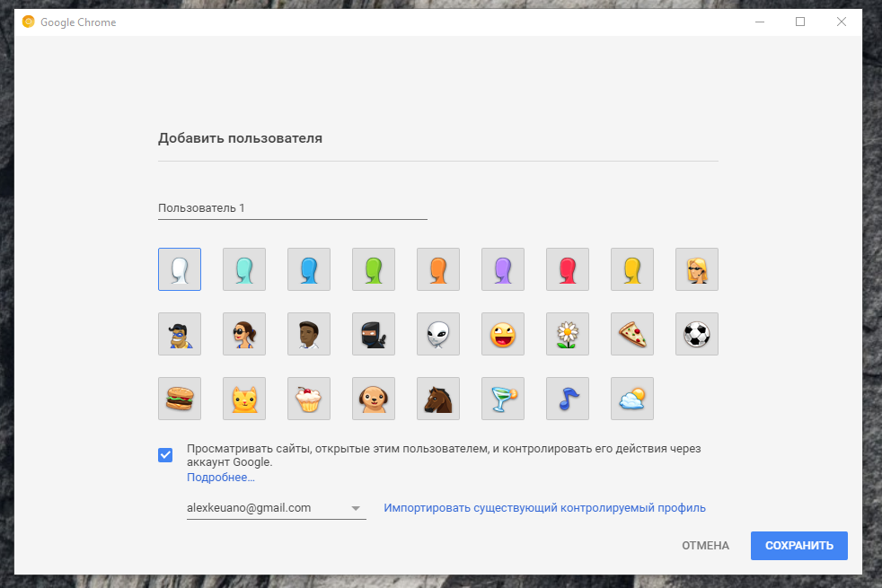Screen dimensions: 882x588
Task: Pick the soccer ball avatar
Action: [697, 334]
